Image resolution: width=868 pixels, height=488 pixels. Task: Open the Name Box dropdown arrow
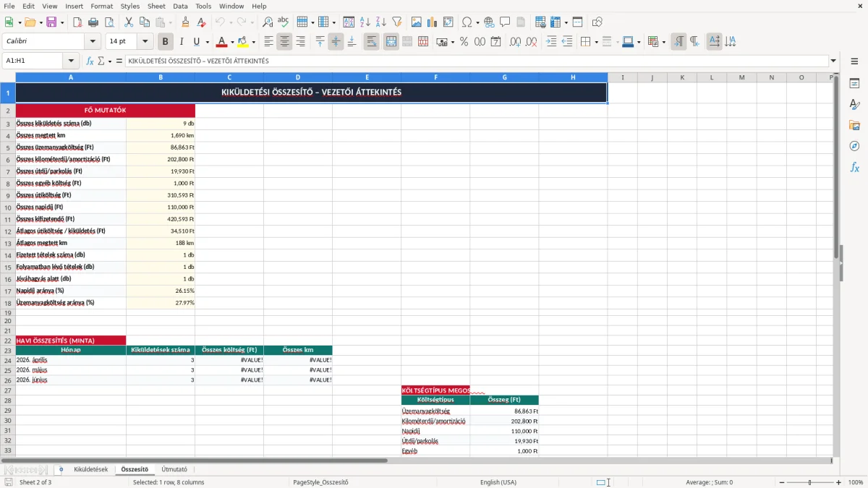coord(71,61)
